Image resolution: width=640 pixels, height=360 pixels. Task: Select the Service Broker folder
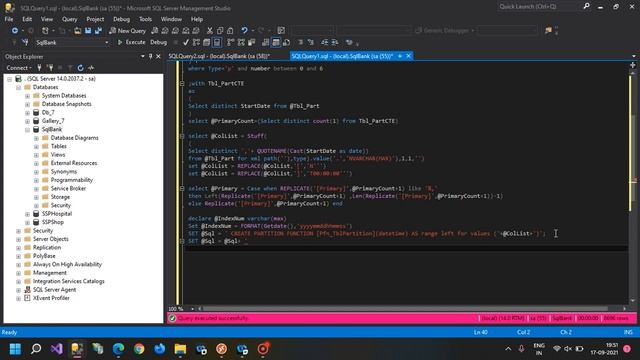[x=68, y=189]
